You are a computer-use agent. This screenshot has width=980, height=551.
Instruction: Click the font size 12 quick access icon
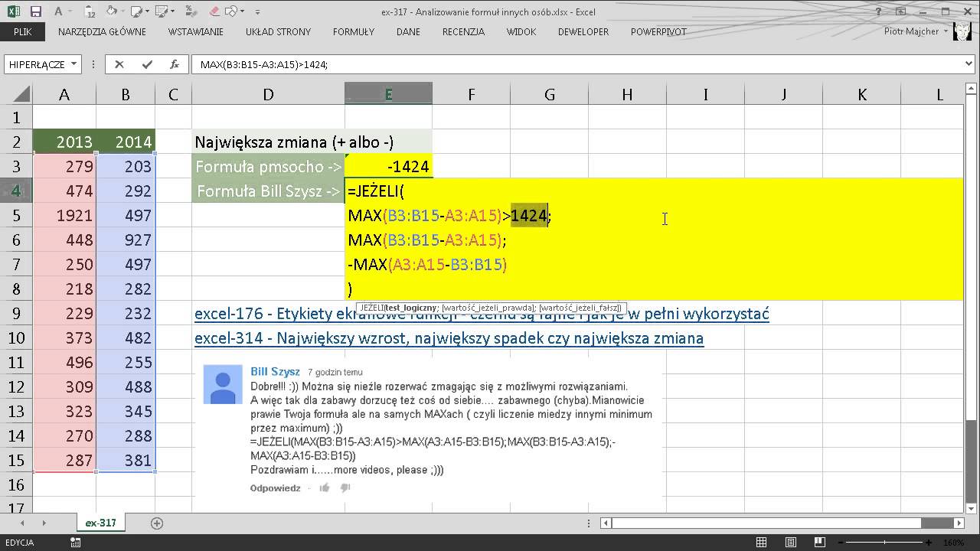tap(90, 12)
